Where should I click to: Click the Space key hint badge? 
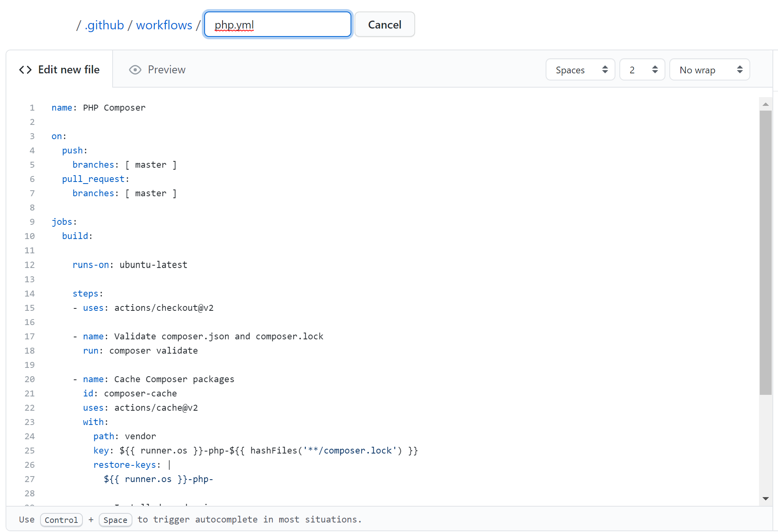[115, 520]
